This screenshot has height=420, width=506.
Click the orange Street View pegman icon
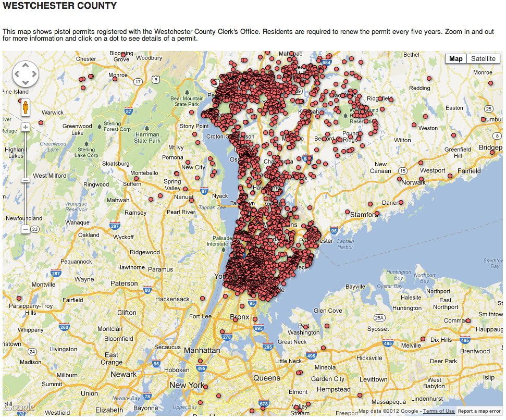point(26,107)
